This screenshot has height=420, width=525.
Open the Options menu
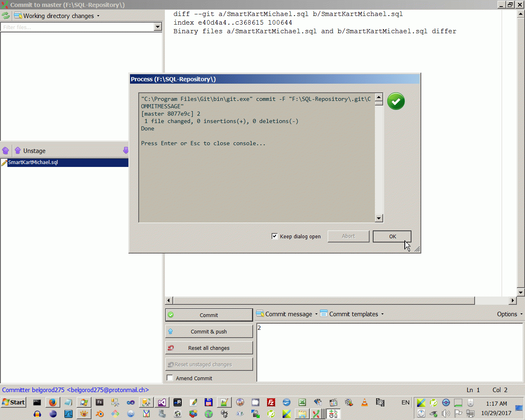pyautogui.click(x=510, y=314)
